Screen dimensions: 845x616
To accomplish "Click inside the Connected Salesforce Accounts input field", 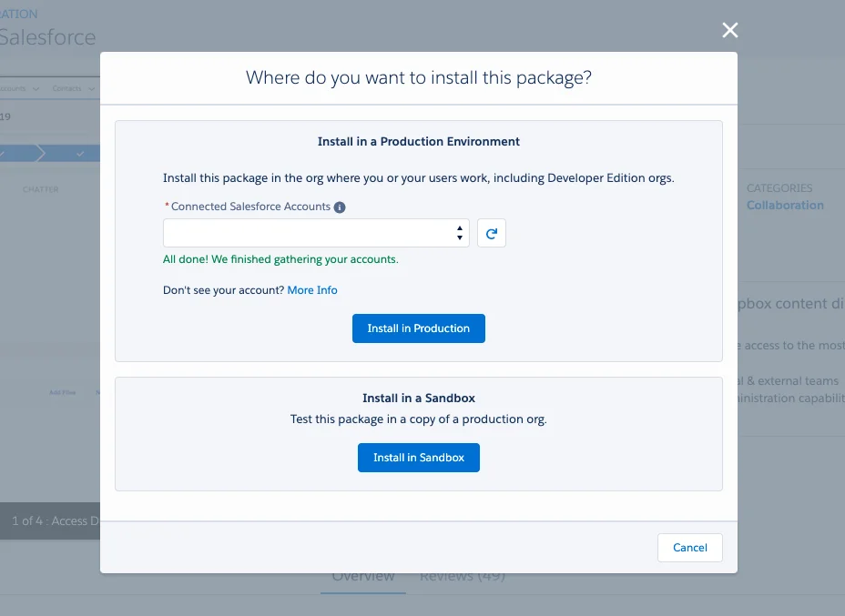I will click(300, 233).
